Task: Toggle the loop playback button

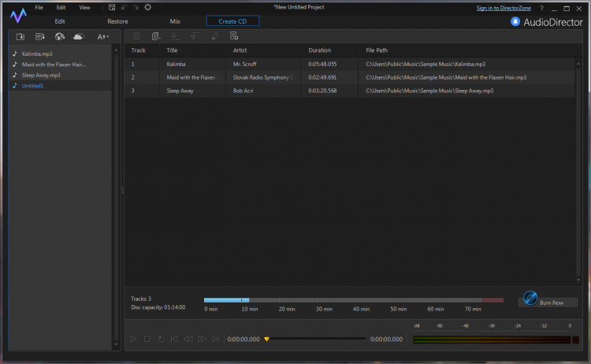Action: [161, 339]
